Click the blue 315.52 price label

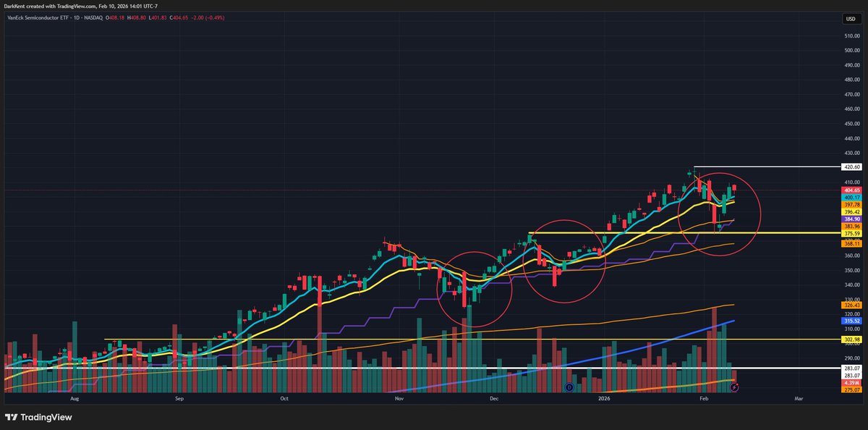tap(851, 321)
